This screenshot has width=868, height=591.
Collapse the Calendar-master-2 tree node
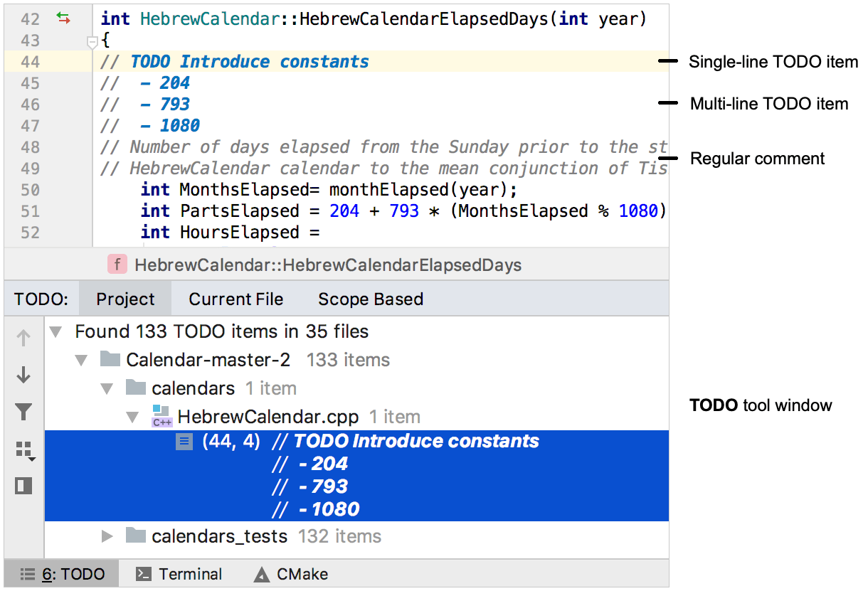click(80, 360)
